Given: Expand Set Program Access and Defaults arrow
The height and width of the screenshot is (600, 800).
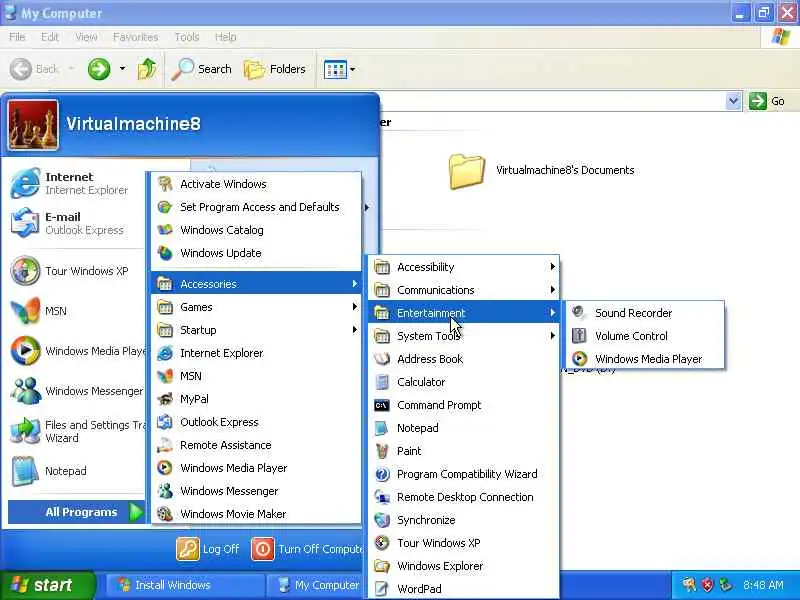Looking at the screenshot, I should 367,207.
